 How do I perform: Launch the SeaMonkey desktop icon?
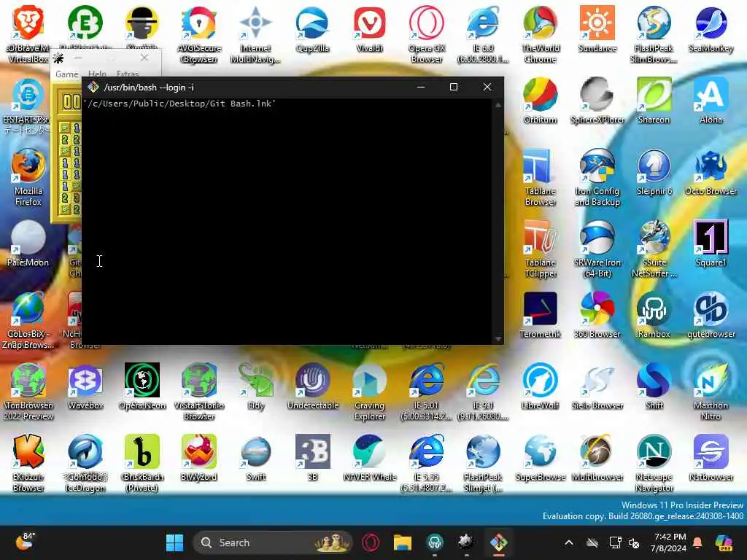pos(711,29)
